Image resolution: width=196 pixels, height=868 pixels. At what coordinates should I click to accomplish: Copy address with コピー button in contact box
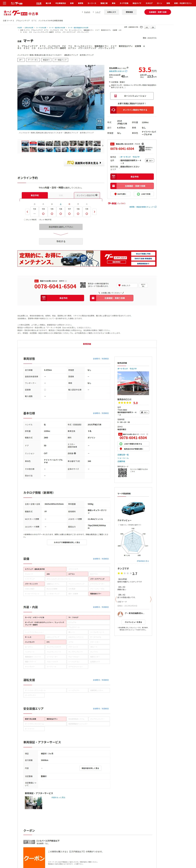pyautogui.click(x=150, y=160)
